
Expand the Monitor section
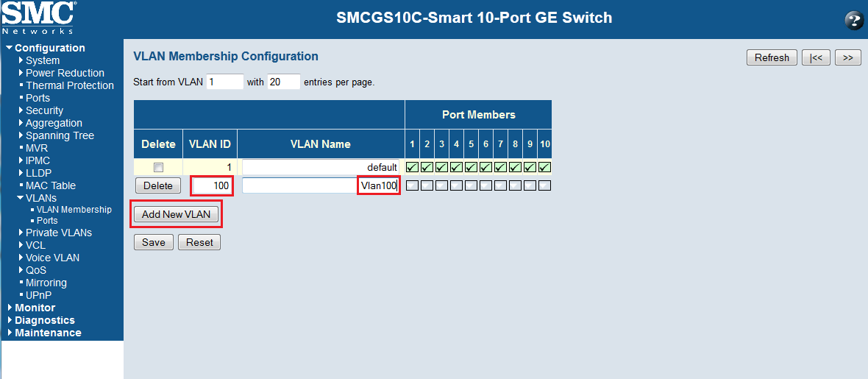point(35,308)
